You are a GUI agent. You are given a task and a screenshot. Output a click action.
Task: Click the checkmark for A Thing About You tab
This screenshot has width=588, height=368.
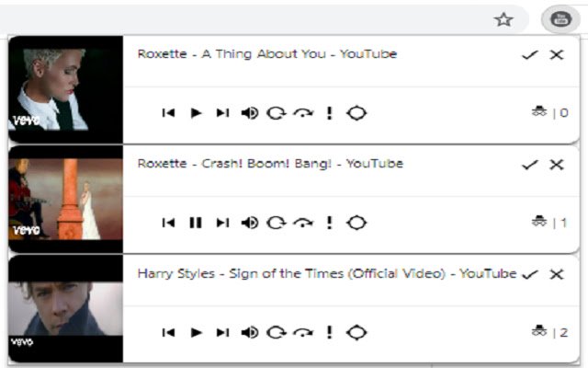[x=530, y=55]
